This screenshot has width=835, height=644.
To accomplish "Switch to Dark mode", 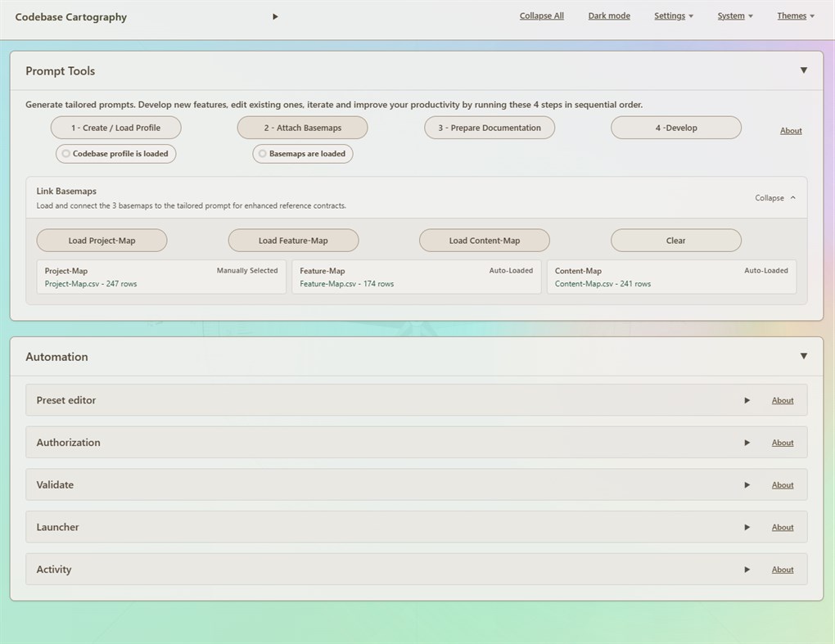I will tap(609, 16).
